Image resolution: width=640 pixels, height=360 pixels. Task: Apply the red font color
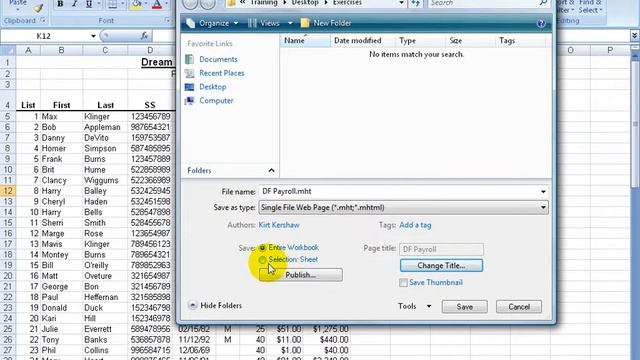(x=157, y=4)
